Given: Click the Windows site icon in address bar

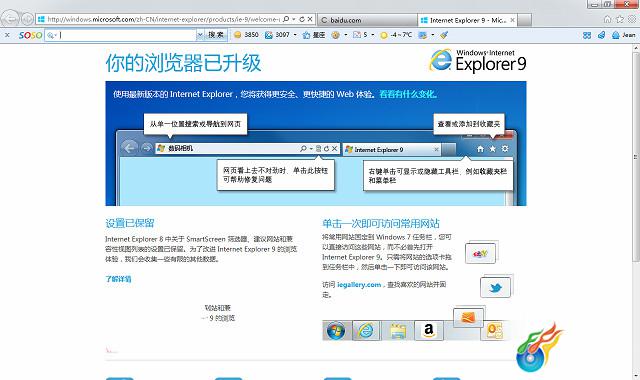Looking at the screenshot, I should tap(41, 19).
